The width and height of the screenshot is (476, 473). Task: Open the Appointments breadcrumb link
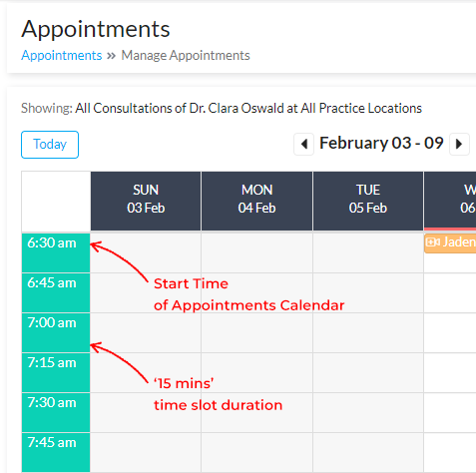point(62,55)
